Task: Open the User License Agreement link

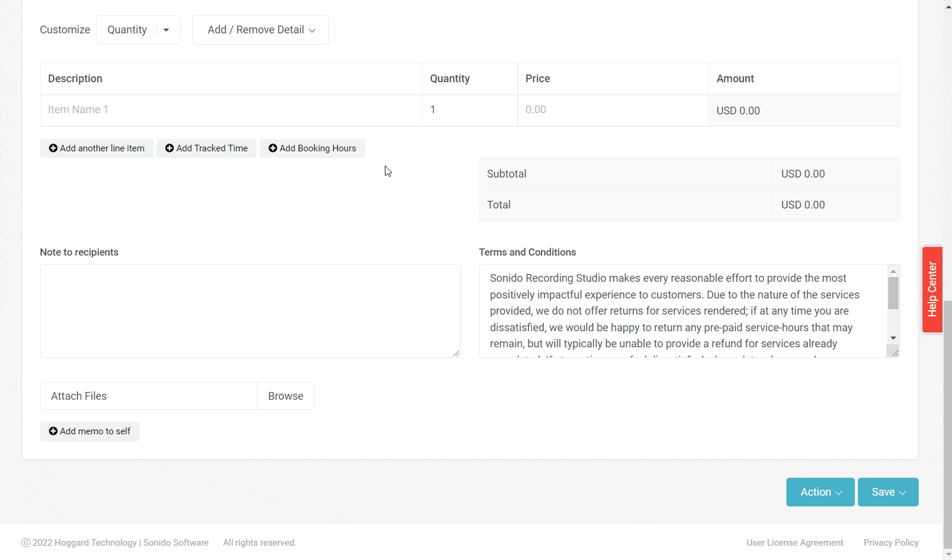Action: tap(795, 543)
